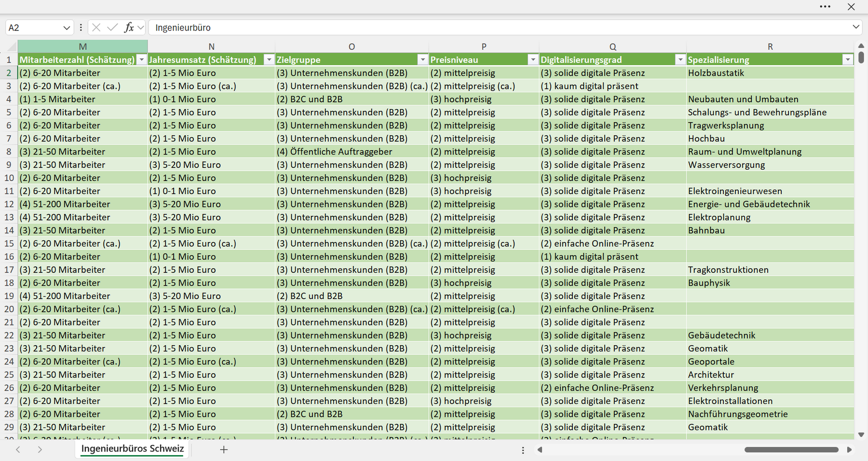Screen dimensions: 868x461
Task: Select the Elektroinstallationen cell
Action: coord(770,401)
